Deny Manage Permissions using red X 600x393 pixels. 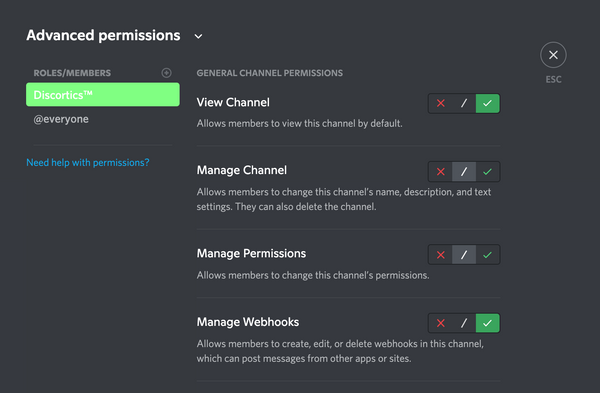coord(440,254)
